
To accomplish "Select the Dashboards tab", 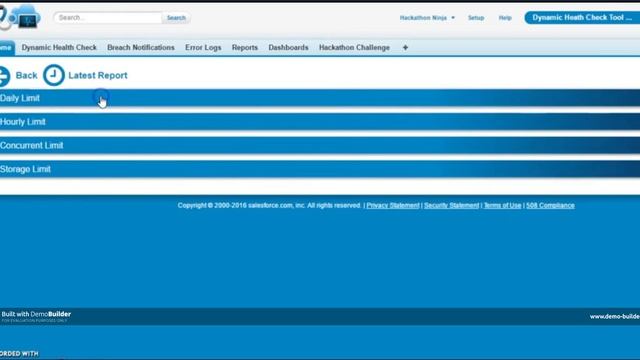I will coord(288,48).
